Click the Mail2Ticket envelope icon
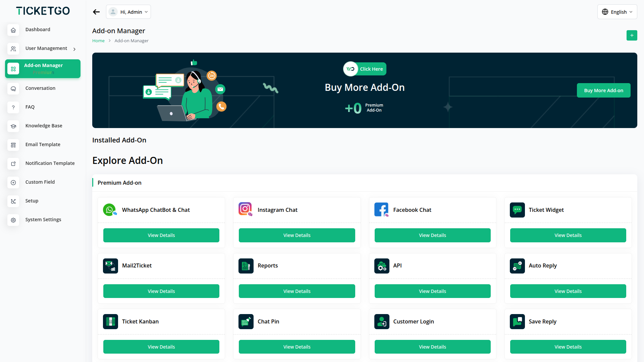This screenshot has width=644, height=362. (110, 266)
